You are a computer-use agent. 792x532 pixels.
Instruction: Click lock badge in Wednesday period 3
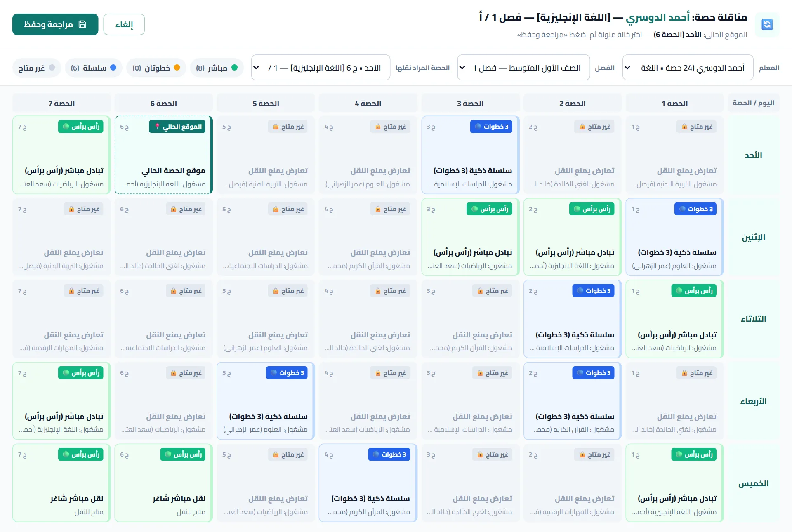point(492,373)
